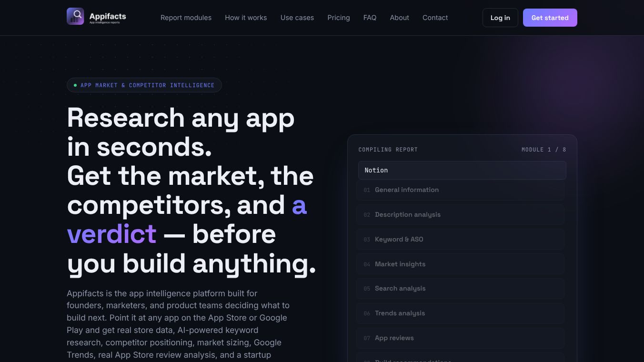Select the Description analysis module row
The image size is (644, 362).
click(460, 215)
